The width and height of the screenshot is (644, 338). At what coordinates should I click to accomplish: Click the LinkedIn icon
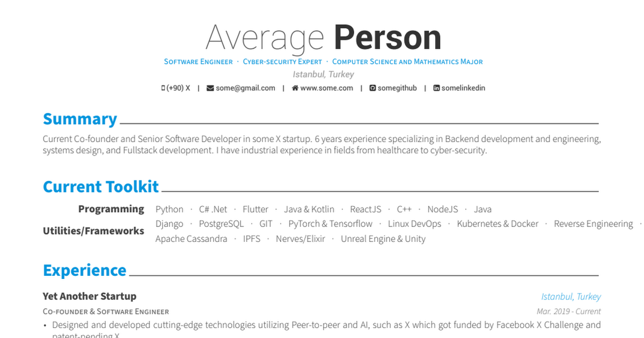[436, 88]
